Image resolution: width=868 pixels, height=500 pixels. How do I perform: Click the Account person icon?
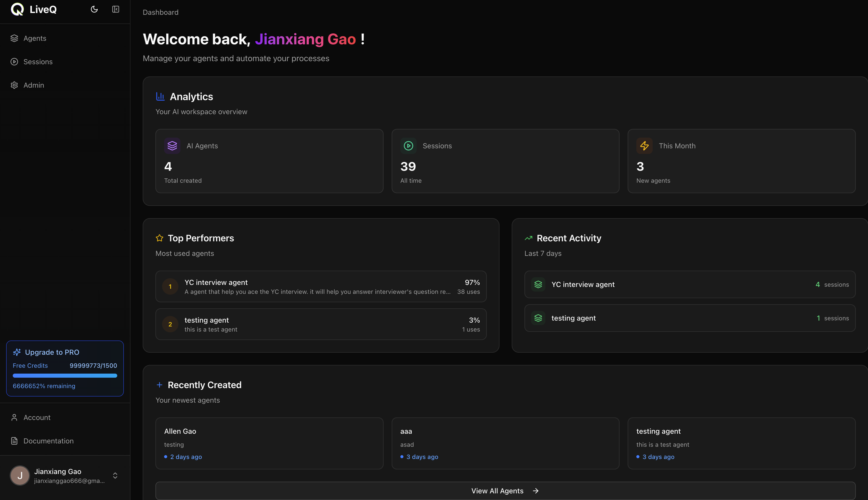pyautogui.click(x=14, y=417)
